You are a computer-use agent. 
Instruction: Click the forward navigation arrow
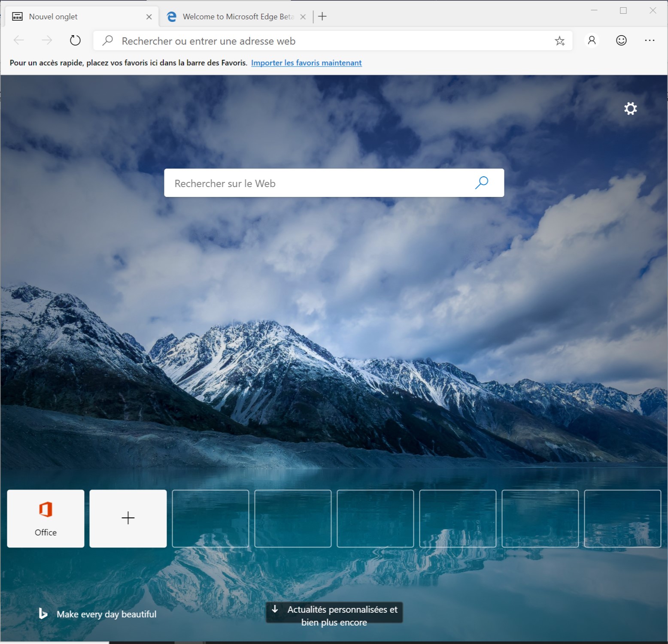[x=47, y=40]
